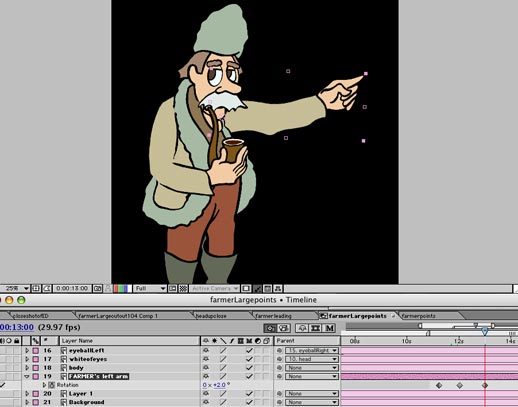Screen dimensions: 518x407
Task: Click the pick whip for body layer
Action: click(x=279, y=368)
